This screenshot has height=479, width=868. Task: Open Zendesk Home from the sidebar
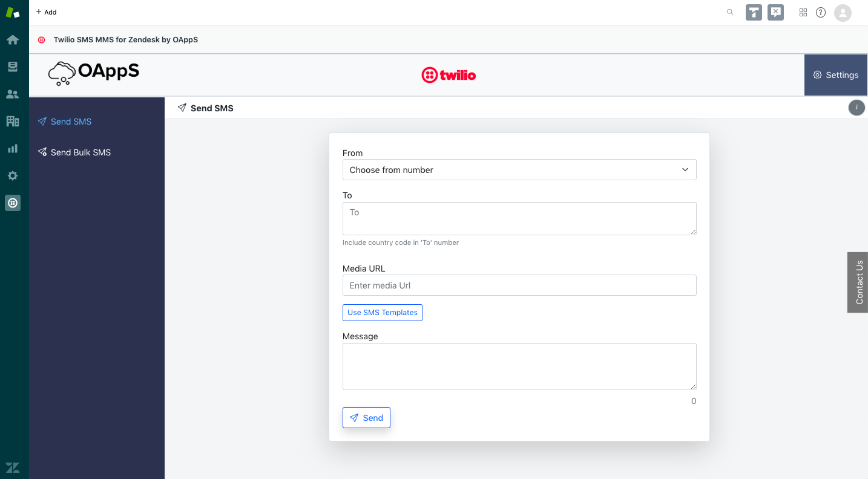(x=13, y=40)
